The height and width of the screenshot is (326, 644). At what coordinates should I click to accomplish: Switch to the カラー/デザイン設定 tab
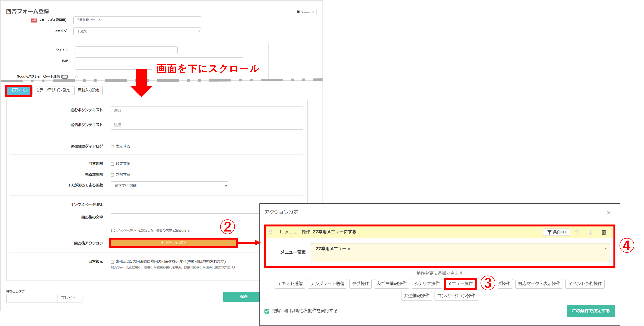[x=52, y=90]
